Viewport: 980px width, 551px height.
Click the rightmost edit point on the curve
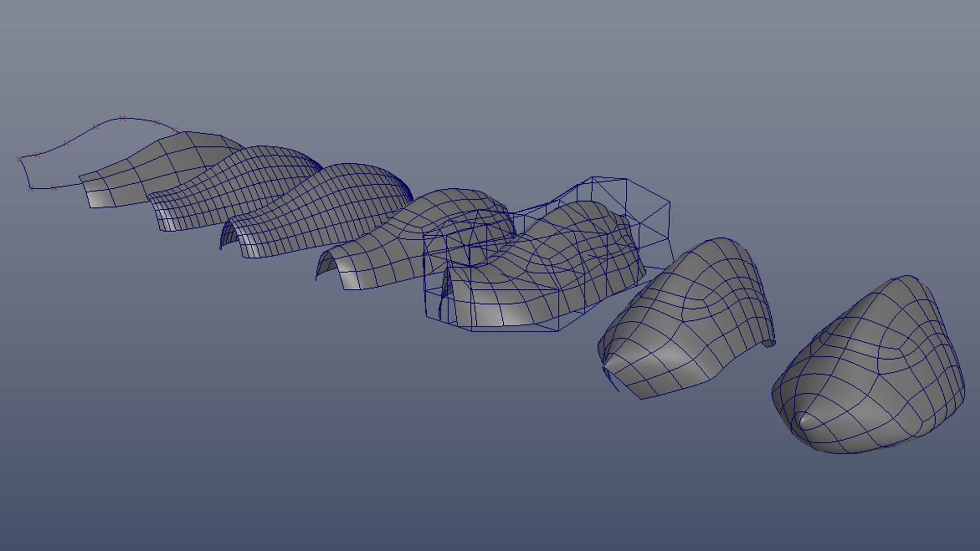pos(175,130)
